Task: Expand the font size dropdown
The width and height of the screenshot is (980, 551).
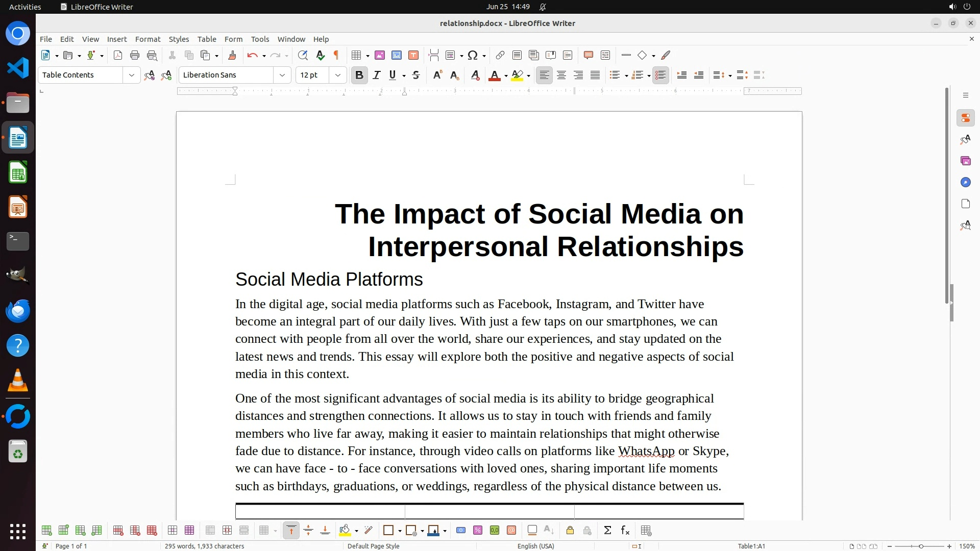Action: pos(337,75)
